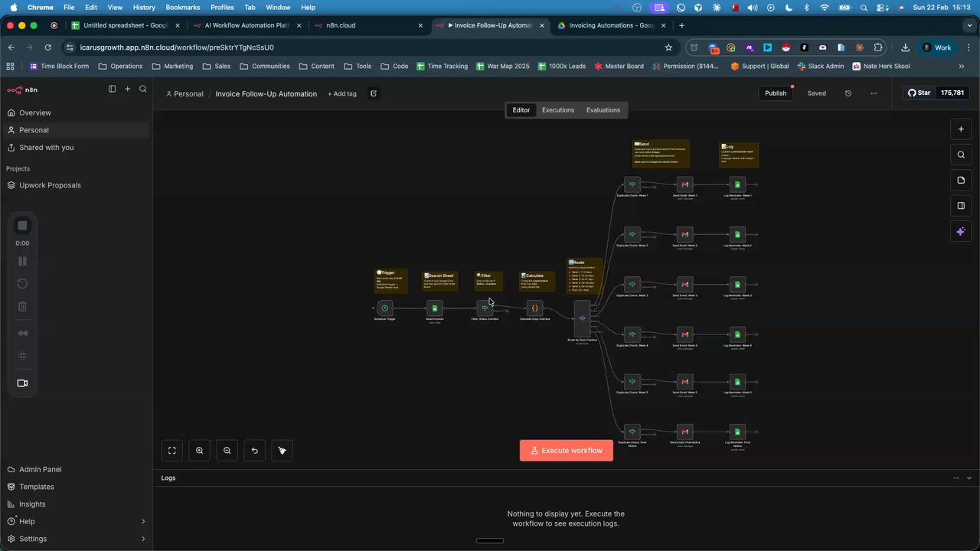
Task: Open workflow history clock icon
Action: coord(848,93)
